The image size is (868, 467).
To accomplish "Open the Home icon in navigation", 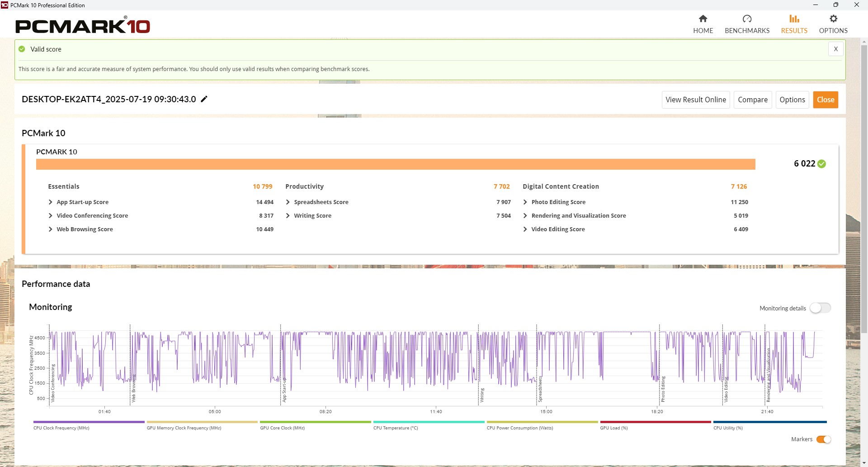I will click(x=703, y=19).
